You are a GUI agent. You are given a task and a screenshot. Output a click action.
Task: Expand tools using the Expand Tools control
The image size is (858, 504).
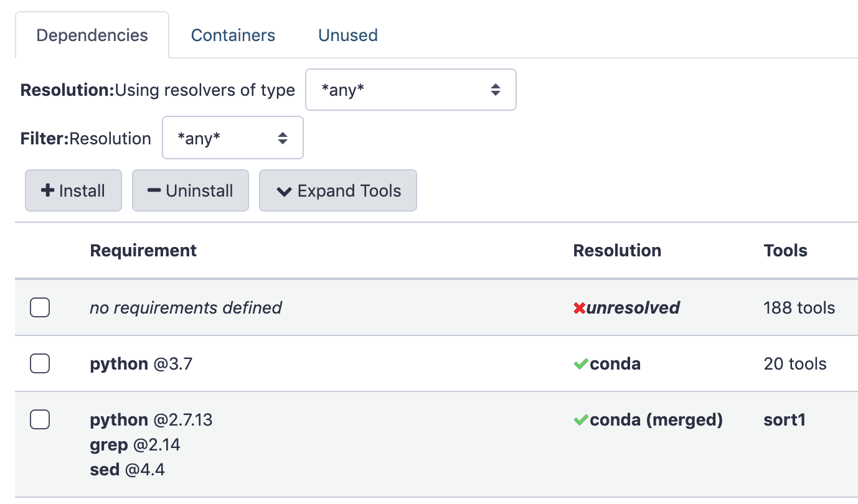[338, 190]
